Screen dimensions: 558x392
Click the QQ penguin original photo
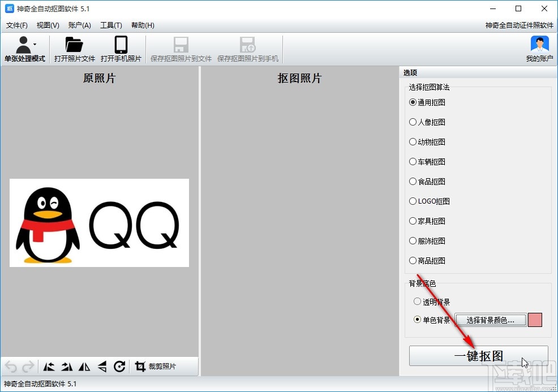point(99,223)
